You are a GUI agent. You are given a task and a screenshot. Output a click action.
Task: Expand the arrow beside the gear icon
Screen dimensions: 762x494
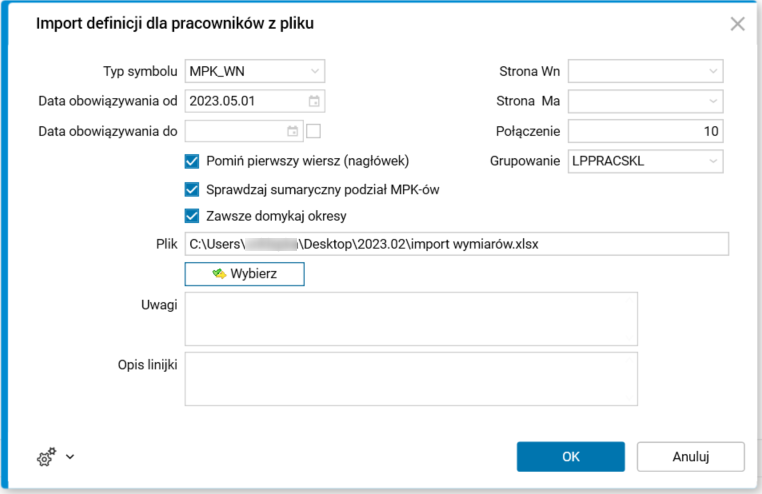70,457
